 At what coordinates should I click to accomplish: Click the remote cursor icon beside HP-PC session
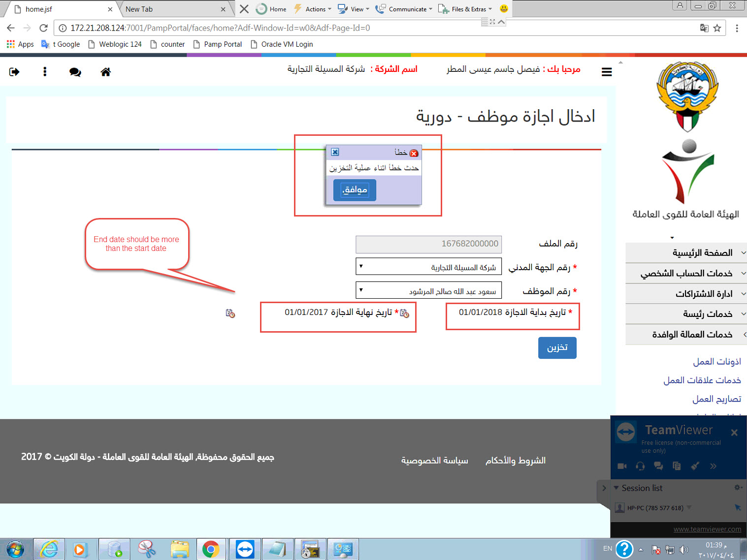[738, 507]
